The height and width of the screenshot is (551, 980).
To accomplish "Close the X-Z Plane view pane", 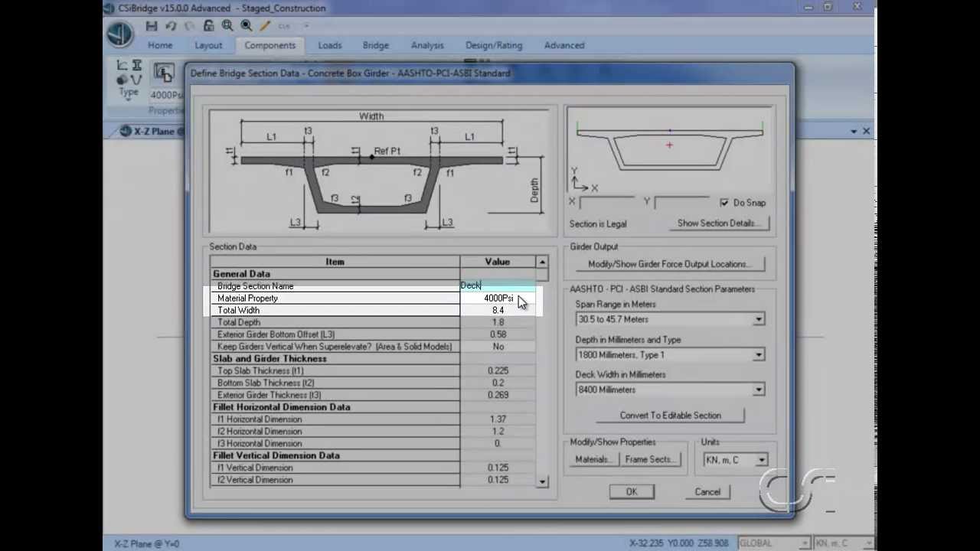I will [867, 132].
